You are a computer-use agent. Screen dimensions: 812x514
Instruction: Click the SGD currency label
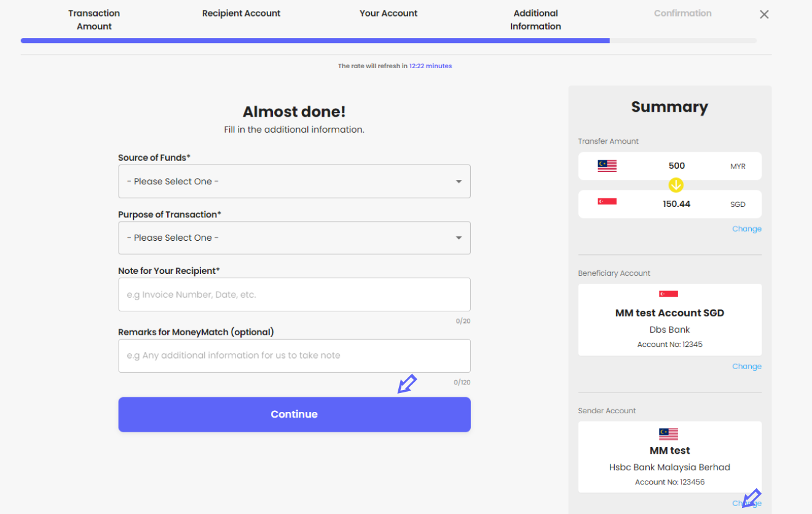738,204
